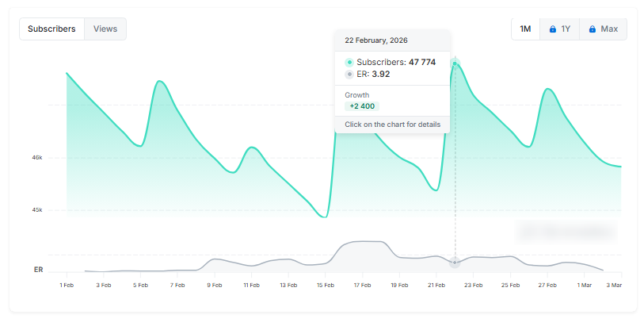
Task: Click the ER axis label
Action: pos(38,270)
